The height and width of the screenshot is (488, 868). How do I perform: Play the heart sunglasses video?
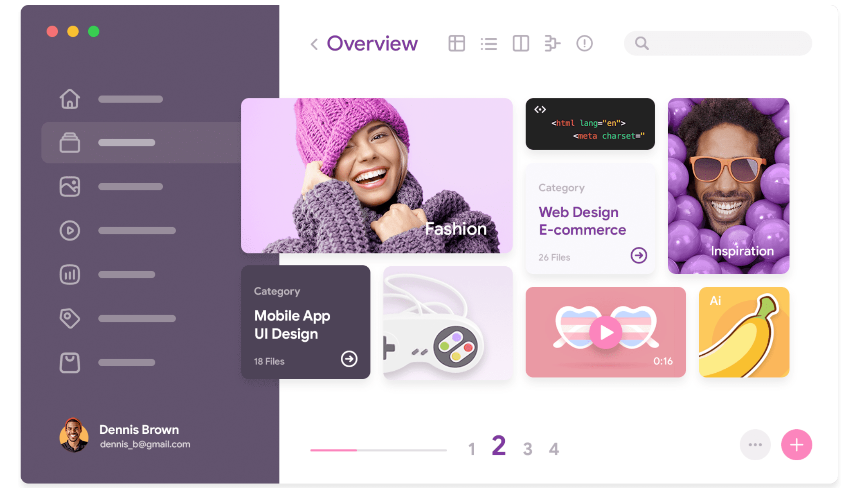point(606,333)
